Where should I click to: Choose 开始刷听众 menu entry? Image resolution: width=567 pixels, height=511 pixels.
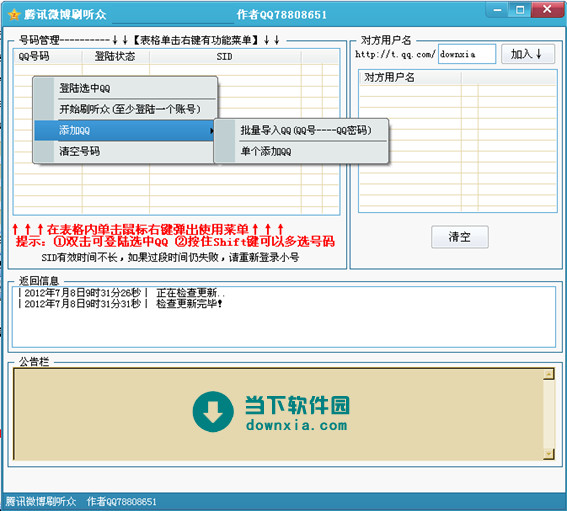pyautogui.click(x=125, y=109)
